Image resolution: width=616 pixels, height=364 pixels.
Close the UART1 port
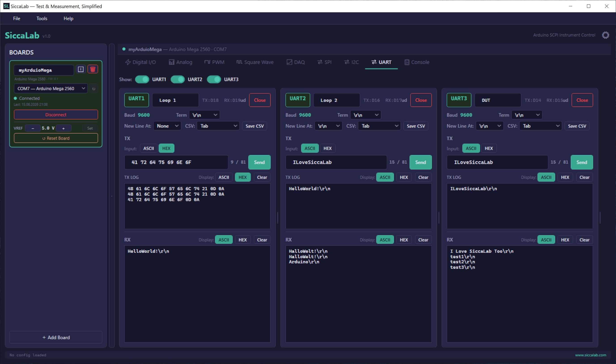coord(260,100)
